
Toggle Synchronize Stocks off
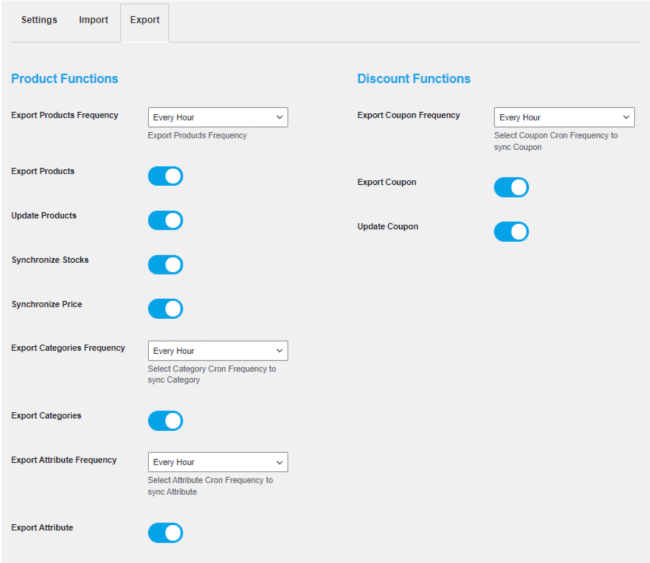(165, 264)
